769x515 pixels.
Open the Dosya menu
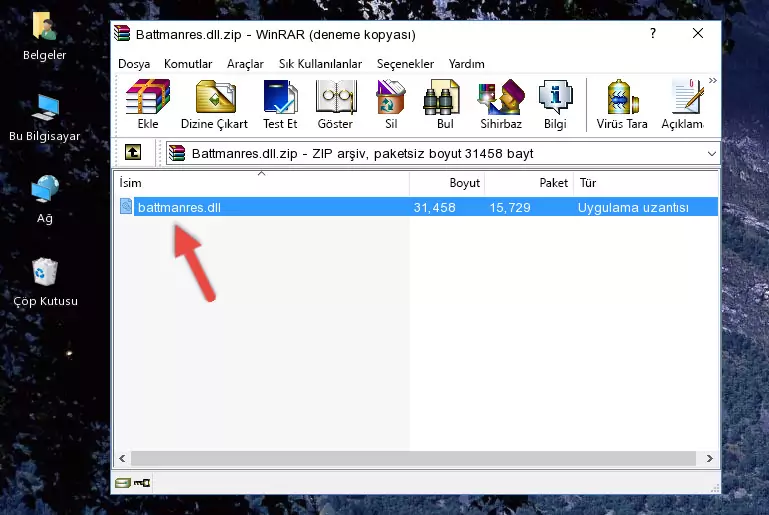click(x=134, y=64)
